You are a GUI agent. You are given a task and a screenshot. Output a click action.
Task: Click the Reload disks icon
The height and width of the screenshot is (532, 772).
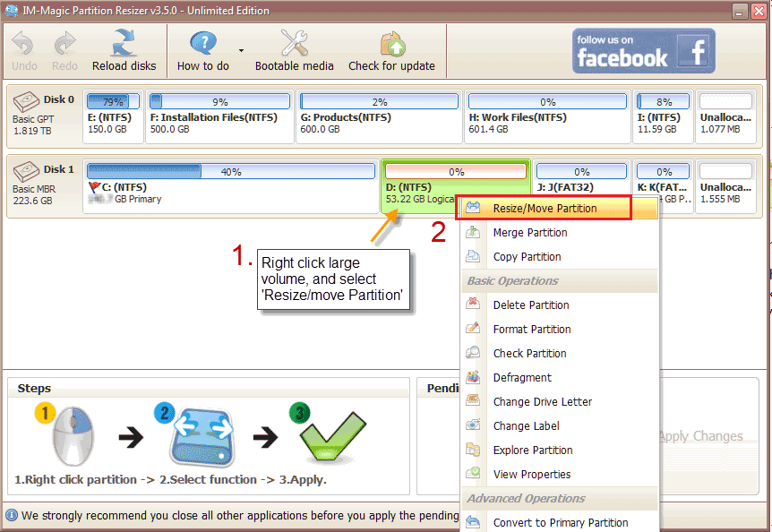(123, 42)
